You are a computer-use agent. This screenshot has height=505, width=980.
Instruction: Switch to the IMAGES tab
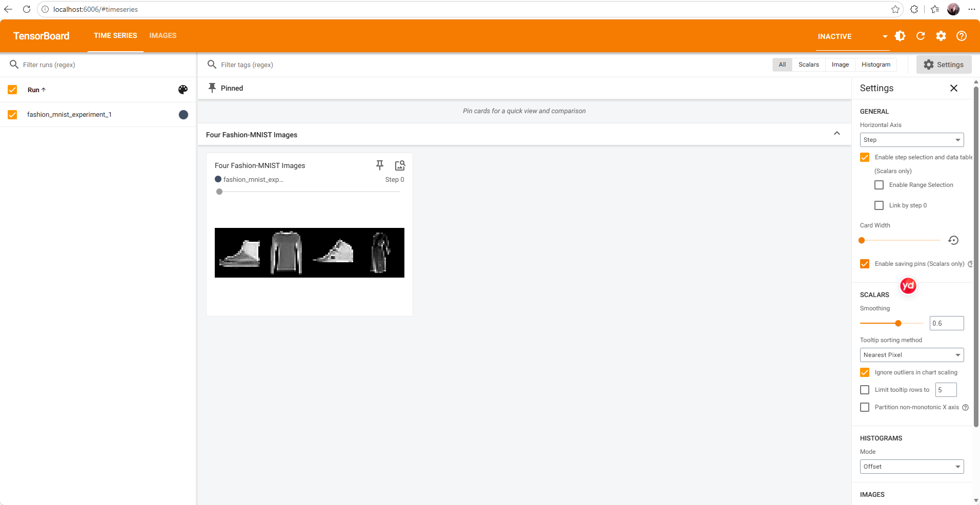[163, 35]
